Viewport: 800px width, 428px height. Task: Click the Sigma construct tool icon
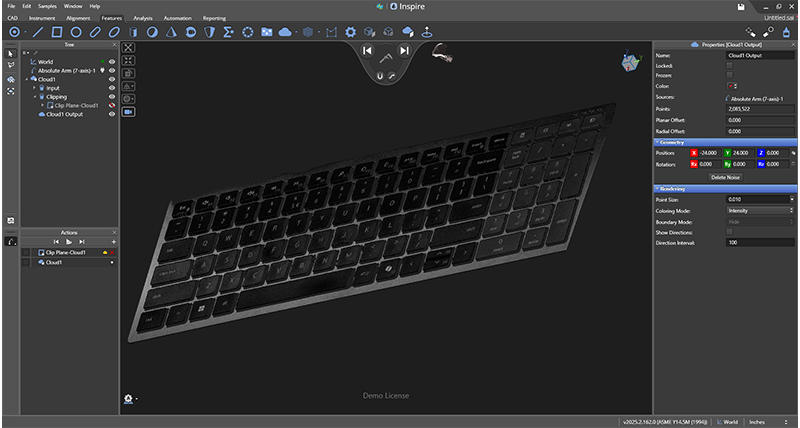(x=229, y=32)
